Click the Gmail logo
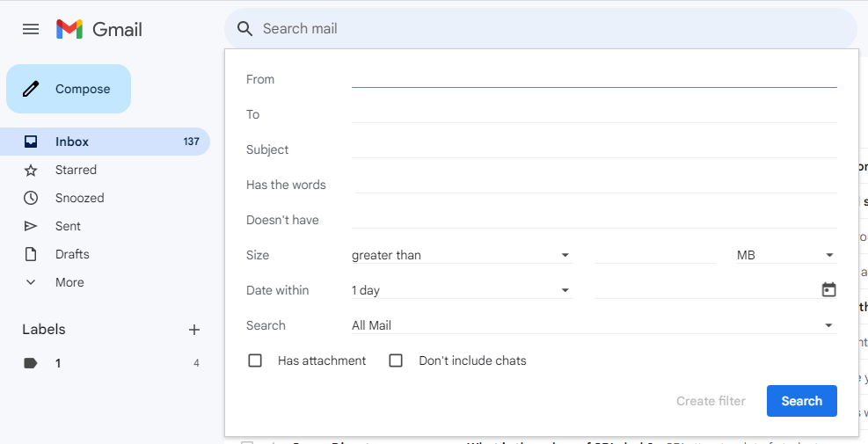 click(98, 29)
